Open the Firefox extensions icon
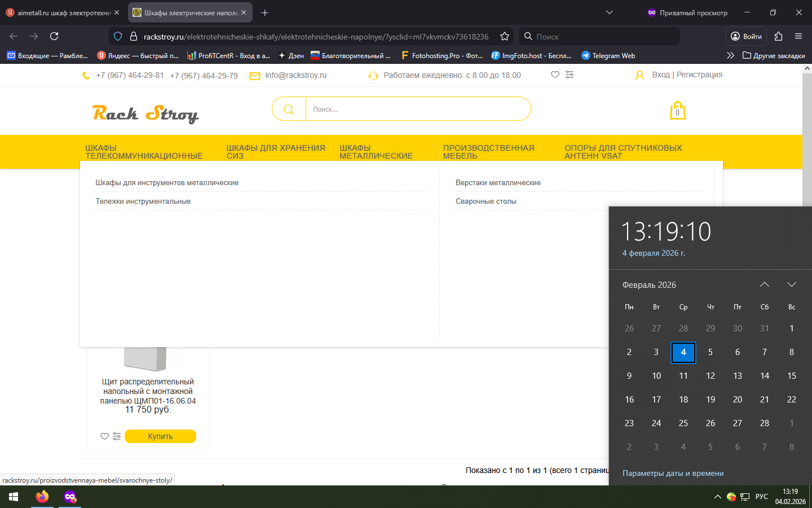The height and width of the screenshot is (508, 812). tap(778, 36)
